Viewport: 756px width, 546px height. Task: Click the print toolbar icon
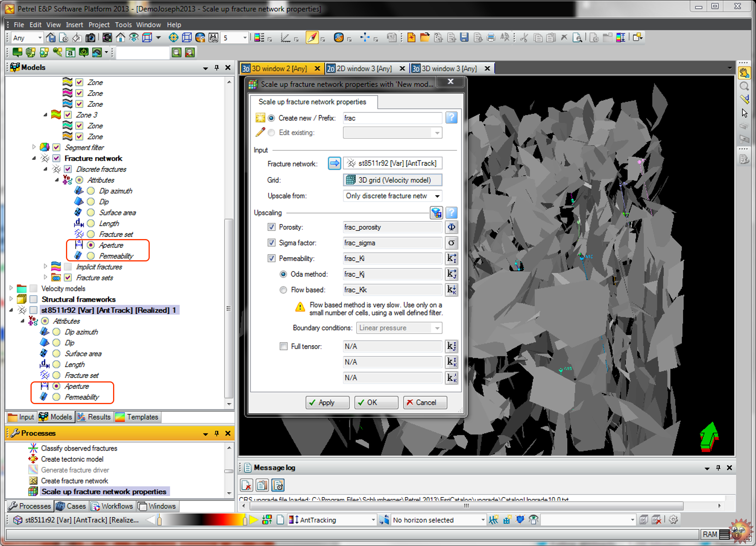491,37
